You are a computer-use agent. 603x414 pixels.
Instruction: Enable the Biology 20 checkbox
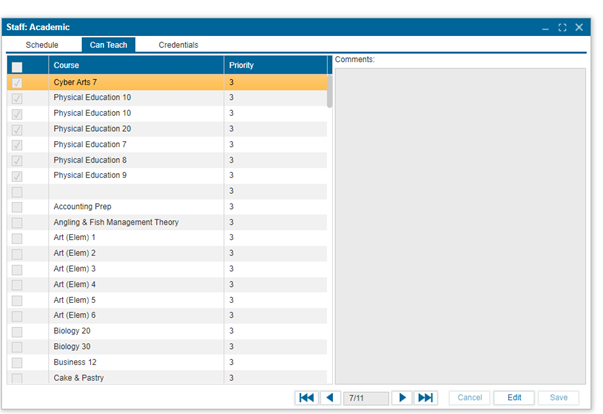pyautogui.click(x=17, y=331)
